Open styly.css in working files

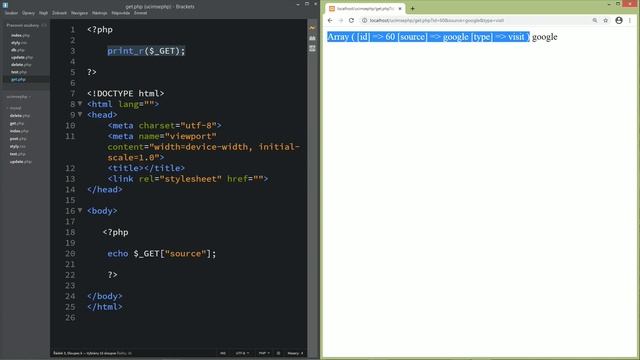(x=19, y=43)
